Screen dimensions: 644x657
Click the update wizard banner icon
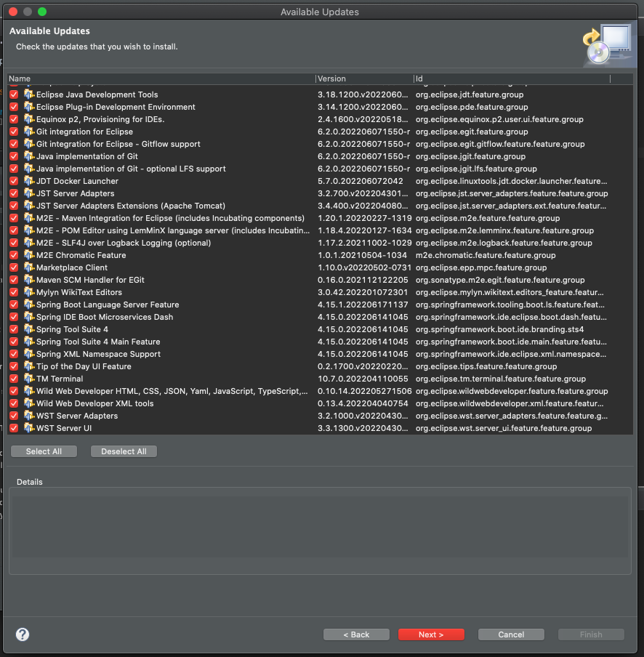(x=608, y=44)
